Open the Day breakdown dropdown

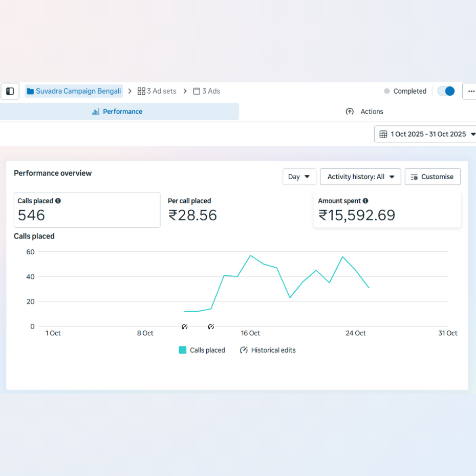coord(299,177)
